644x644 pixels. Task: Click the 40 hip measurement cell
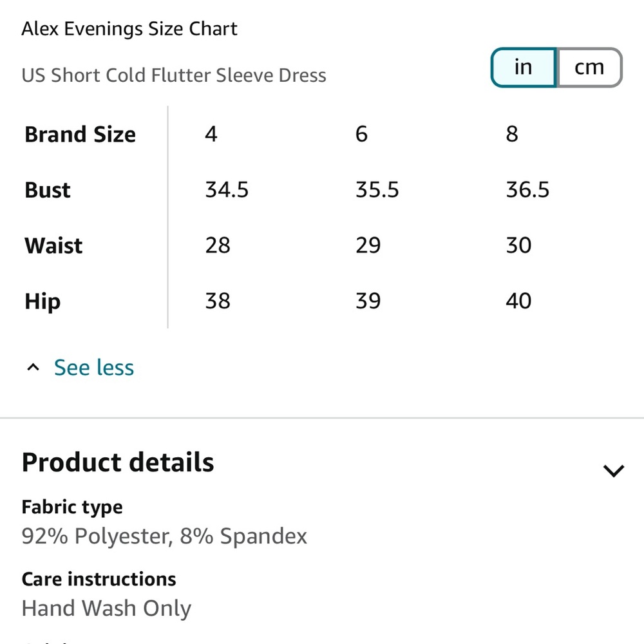coord(518,301)
